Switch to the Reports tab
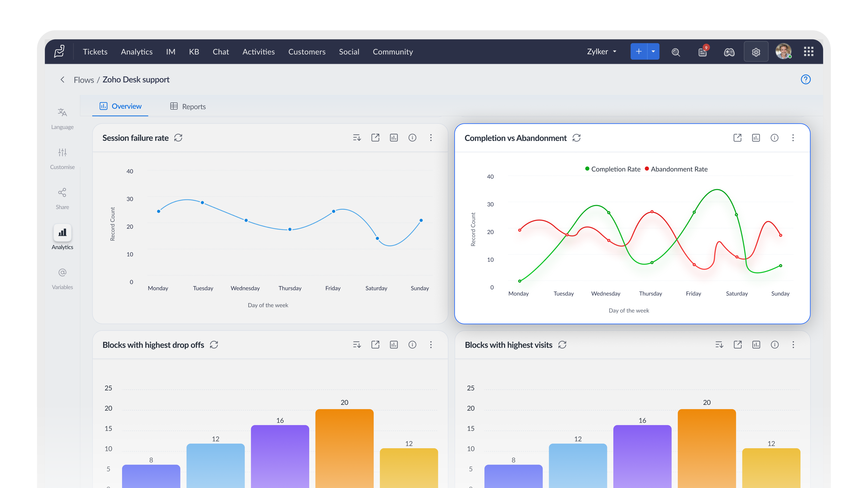868x488 pixels. click(188, 106)
